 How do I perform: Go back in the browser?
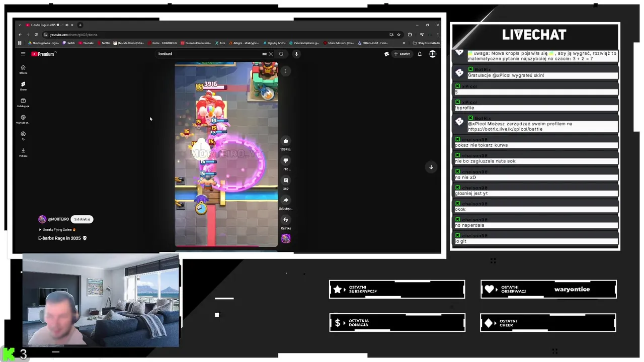tap(20, 35)
